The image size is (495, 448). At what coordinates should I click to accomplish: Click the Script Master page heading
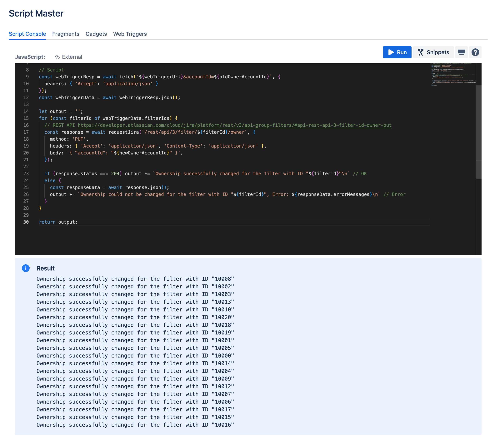pyautogui.click(x=36, y=13)
